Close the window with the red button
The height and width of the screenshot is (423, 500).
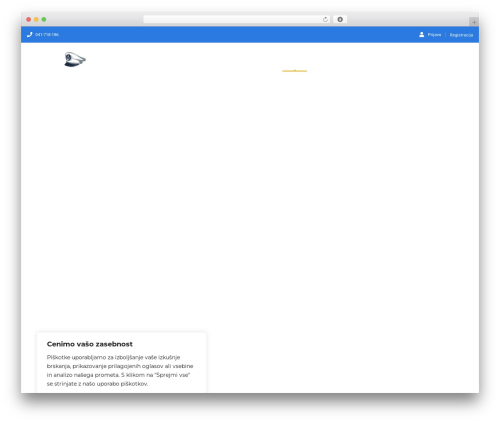point(29,19)
